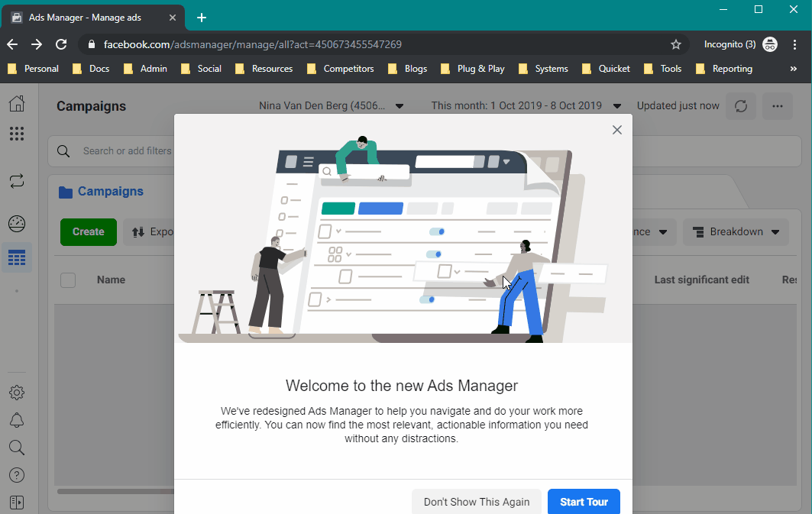This screenshot has height=514, width=812.
Task: Open the Home icon in left sidebar
Action: click(x=17, y=104)
